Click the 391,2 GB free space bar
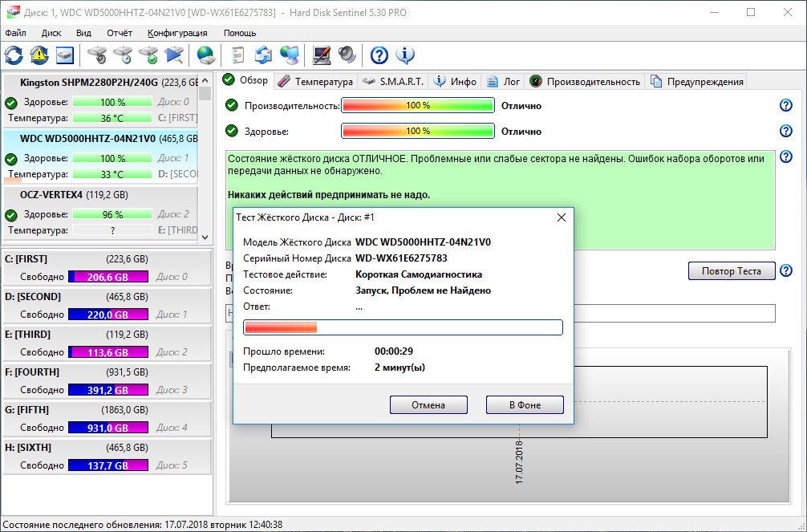The height and width of the screenshot is (532, 807). 108,390
